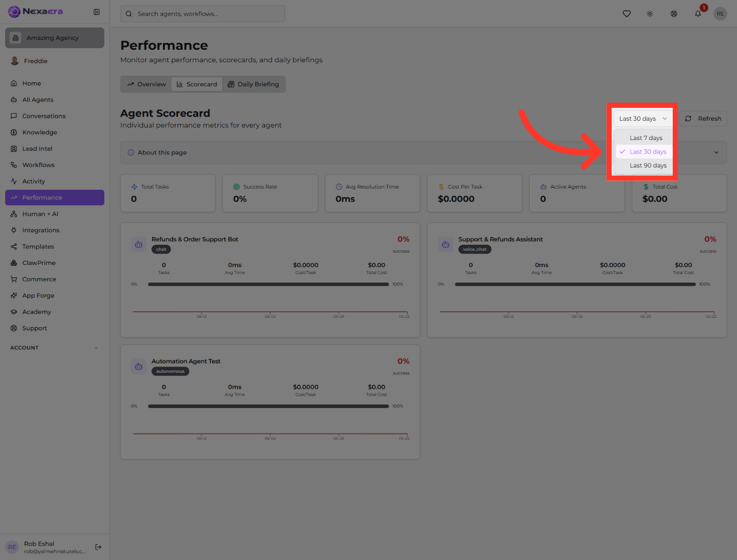This screenshot has width=737, height=560.
Task: Click the Support & Refunds Assistant bot icon
Action: pos(445,244)
